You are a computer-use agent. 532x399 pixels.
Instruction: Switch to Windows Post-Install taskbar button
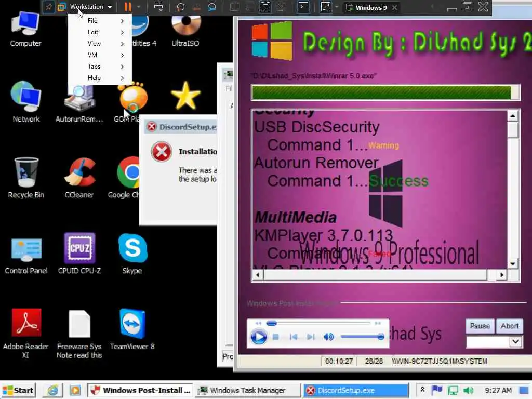click(140, 391)
